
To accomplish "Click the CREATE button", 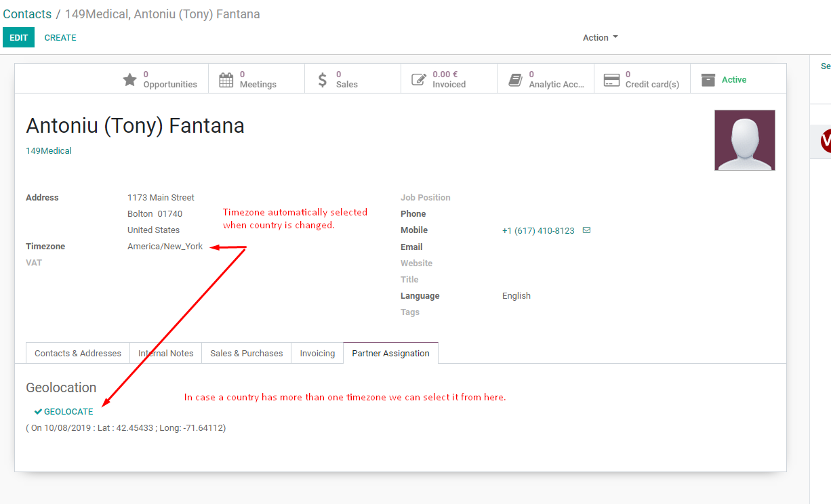I will (60, 38).
